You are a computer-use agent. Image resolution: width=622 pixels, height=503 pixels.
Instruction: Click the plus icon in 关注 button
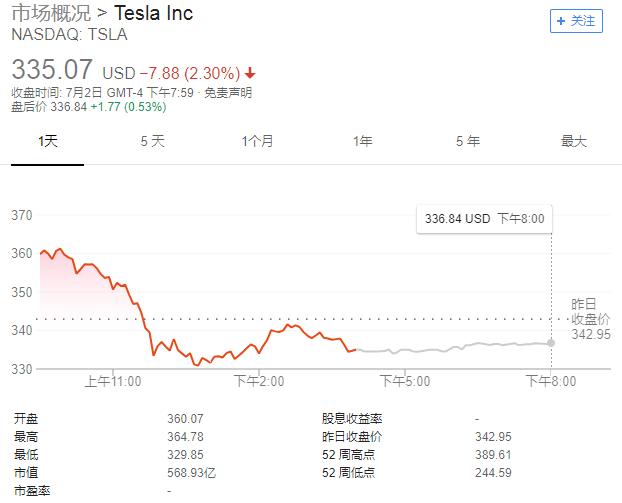pyautogui.click(x=561, y=21)
